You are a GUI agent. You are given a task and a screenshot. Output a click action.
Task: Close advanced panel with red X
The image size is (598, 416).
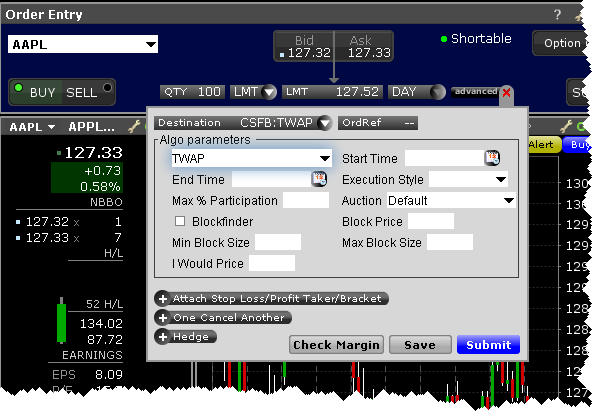[x=506, y=93]
